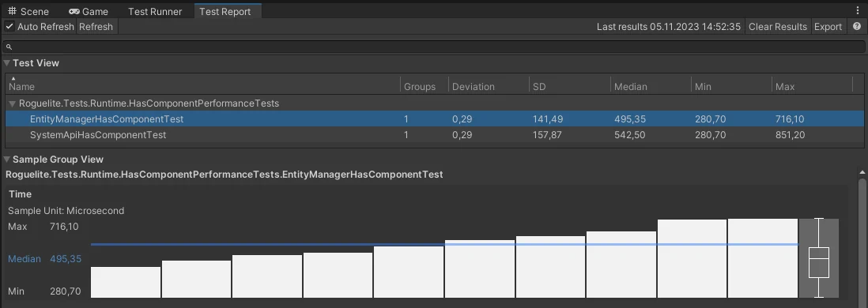The image size is (868, 308).
Task: Select the EntityManagerHasComponentTest row
Action: 434,119
